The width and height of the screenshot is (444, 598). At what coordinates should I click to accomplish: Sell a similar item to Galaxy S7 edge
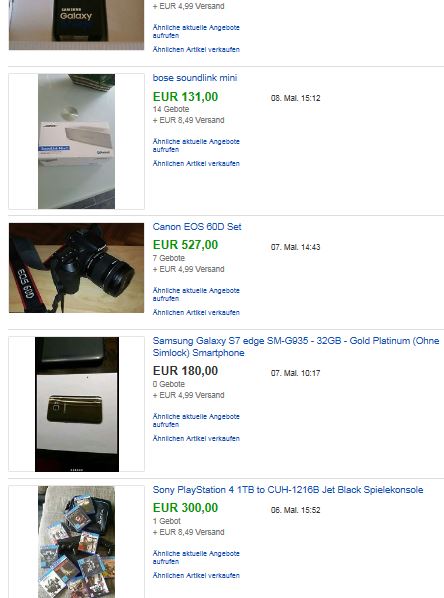click(196, 438)
